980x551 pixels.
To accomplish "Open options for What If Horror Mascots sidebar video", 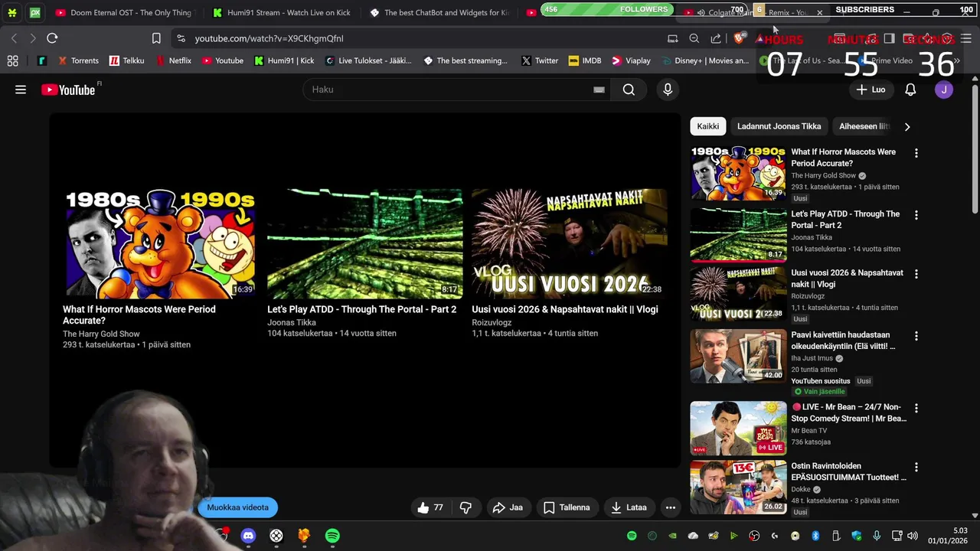I will tap(916, 153).
